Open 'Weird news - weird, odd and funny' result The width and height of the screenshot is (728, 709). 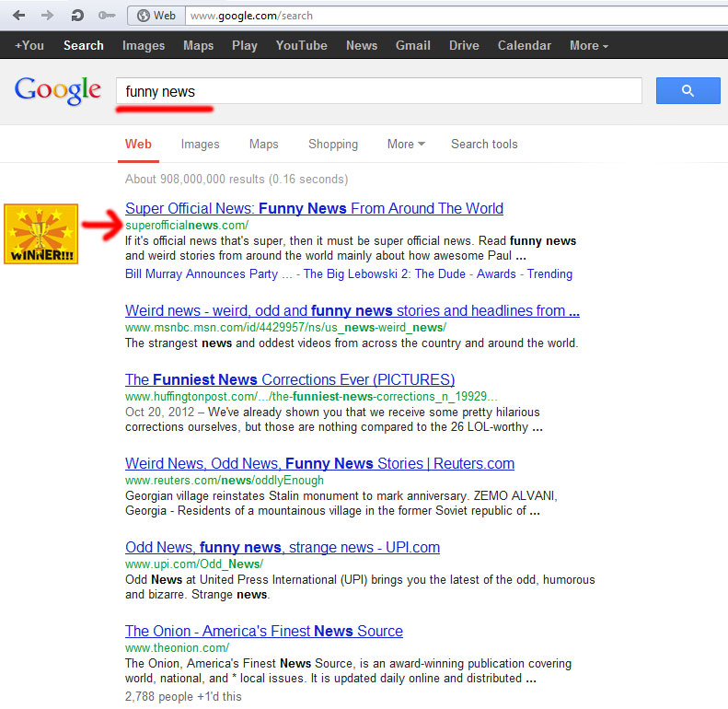click(352, 310)
